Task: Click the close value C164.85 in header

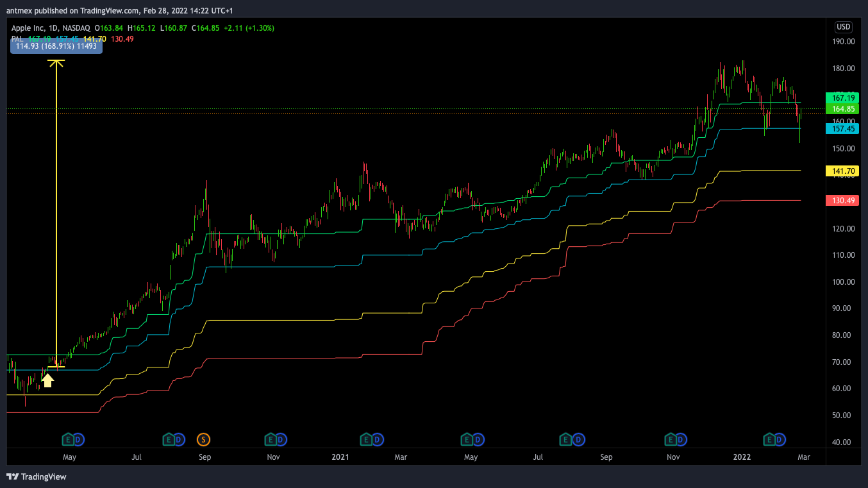Action: (x=205, y=28)
